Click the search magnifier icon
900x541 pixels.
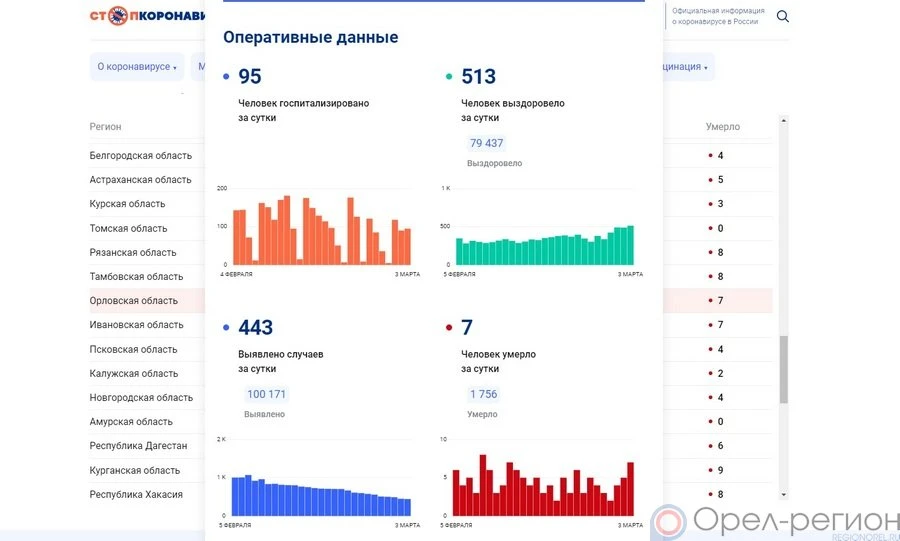pyautogui.click(x=783, y=16)
